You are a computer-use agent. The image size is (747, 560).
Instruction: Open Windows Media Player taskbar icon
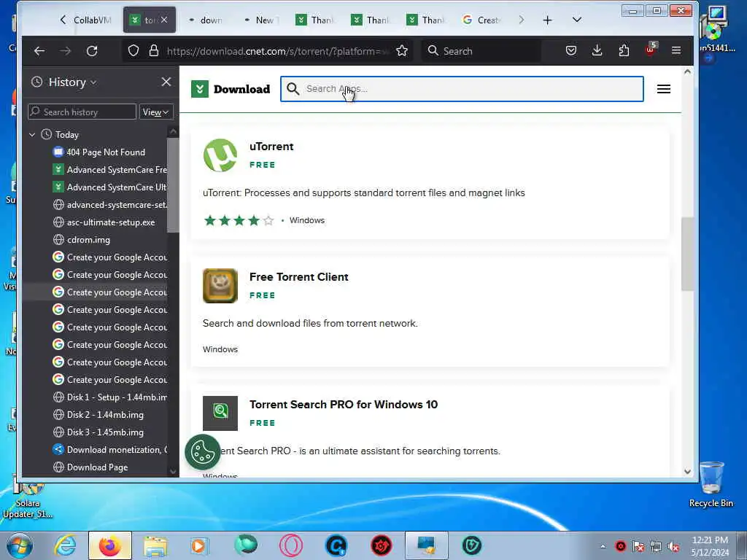click(199, 545)
